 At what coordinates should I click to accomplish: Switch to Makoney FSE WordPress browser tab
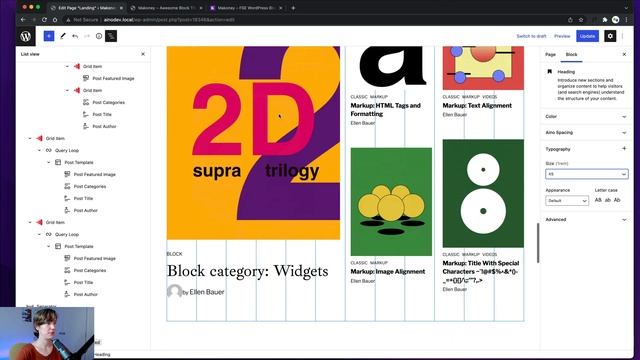point(246,8)
